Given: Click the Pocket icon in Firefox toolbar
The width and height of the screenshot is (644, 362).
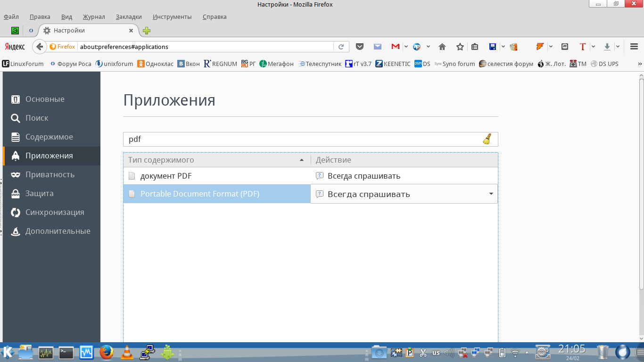Looking at the screenshot, I should click(x=360, y=47).
